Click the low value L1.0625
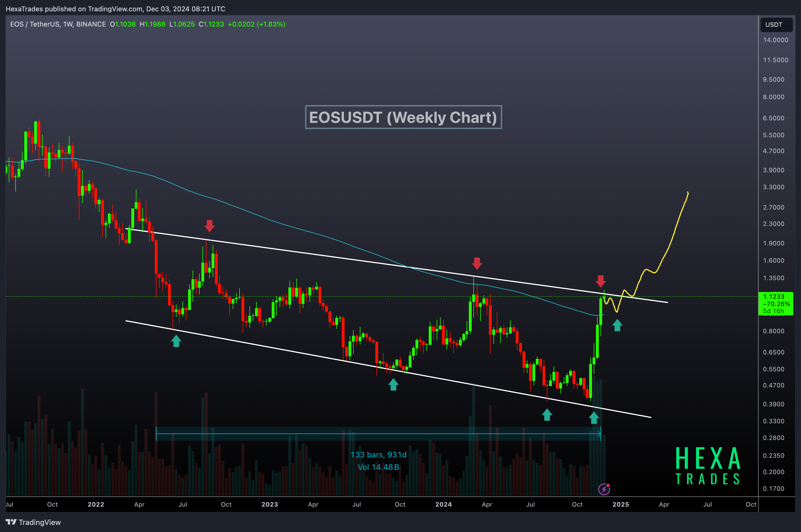801x532 pixels. (x=182, y=24)
